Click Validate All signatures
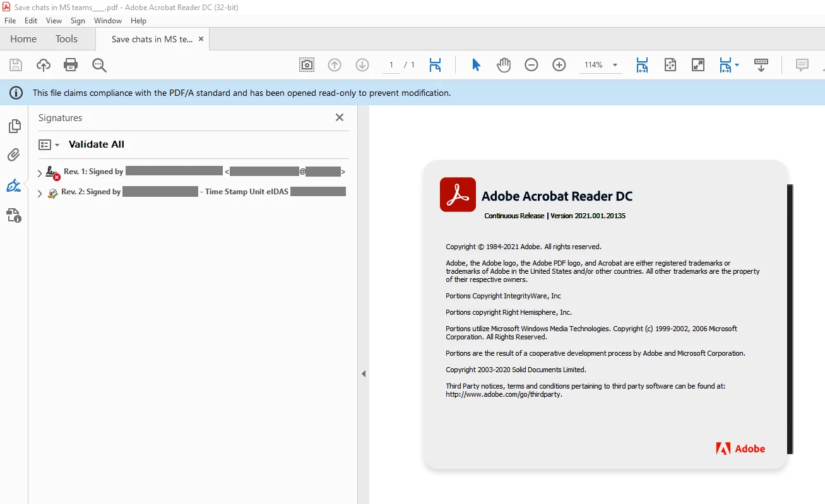The width and height of the screenshot is (825, 504). pos(97,144)
